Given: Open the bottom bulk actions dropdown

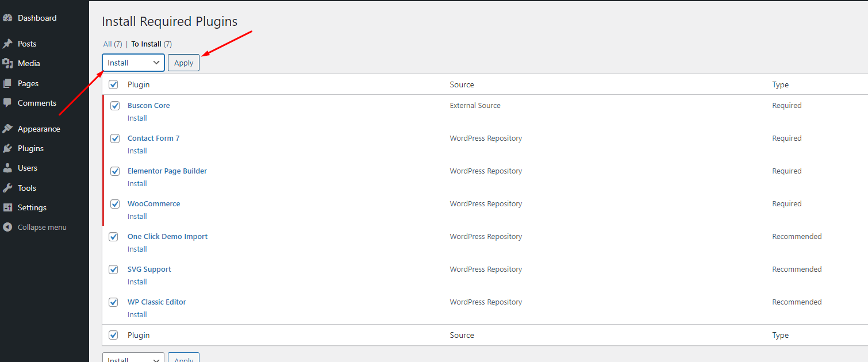Looking at the screenshot, I should pyautogui.click(x=133, y=357).
